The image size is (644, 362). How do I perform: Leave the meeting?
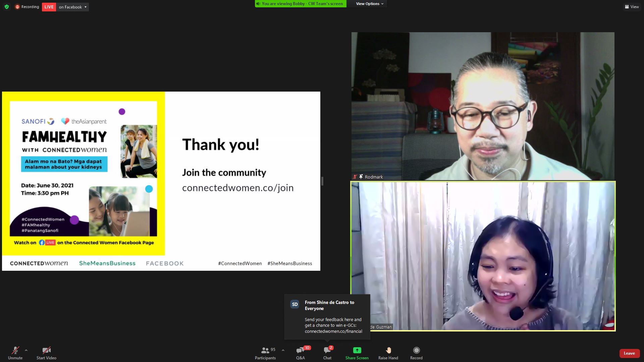(629, 353)
